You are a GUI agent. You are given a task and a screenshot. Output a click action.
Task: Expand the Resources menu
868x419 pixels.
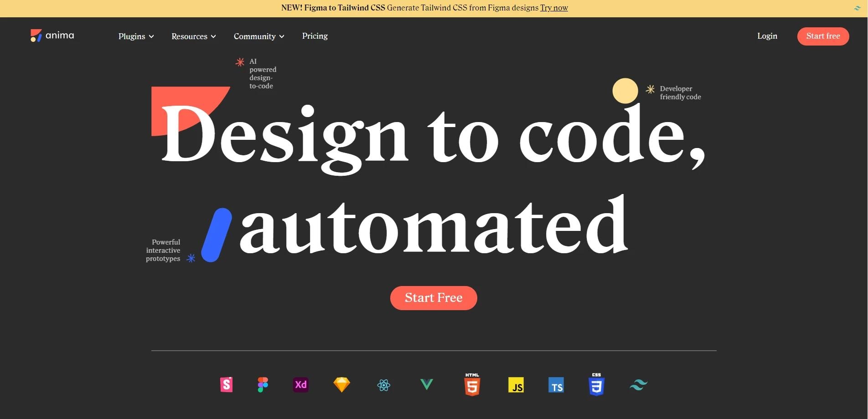pyautogui.click(x=194, y=36)
